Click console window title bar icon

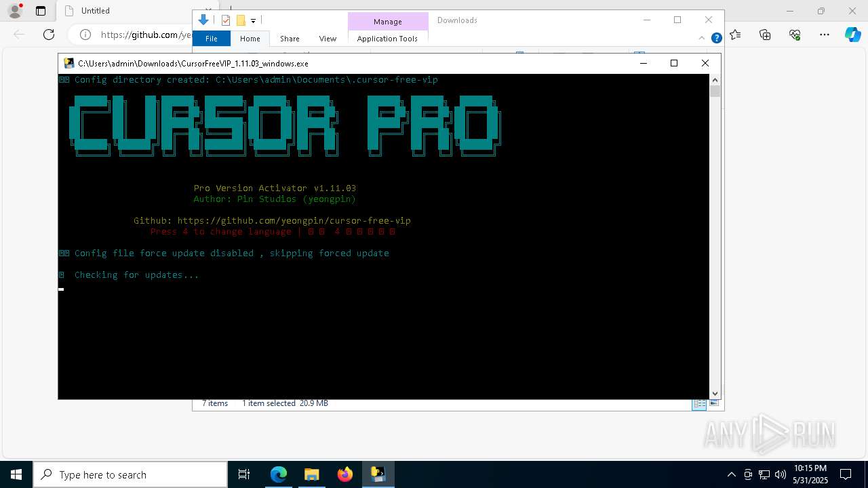(69, 63)
